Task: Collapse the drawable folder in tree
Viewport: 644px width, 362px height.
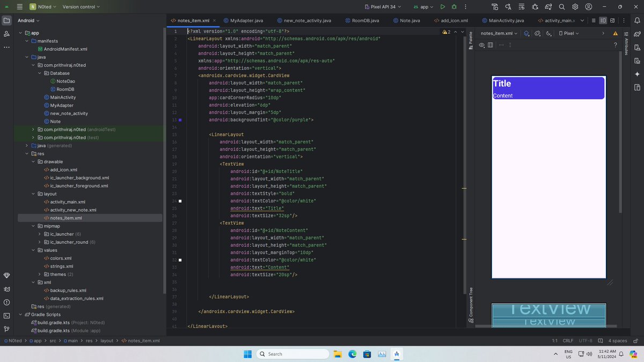Action: coord(33,161)
